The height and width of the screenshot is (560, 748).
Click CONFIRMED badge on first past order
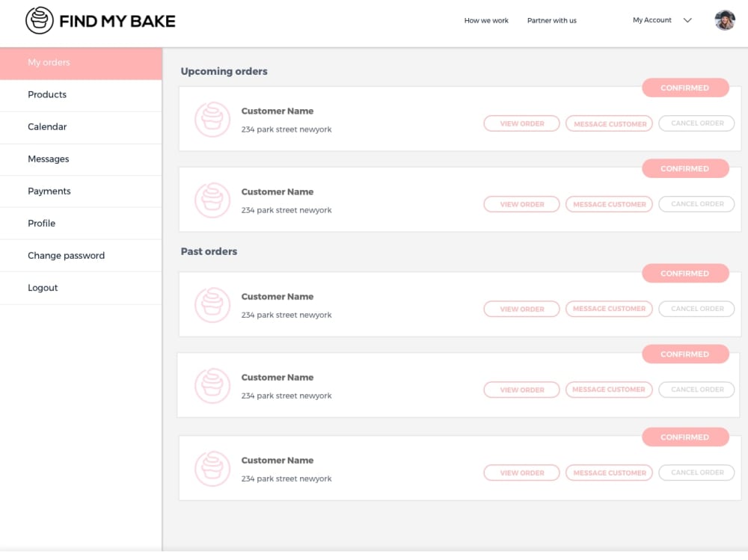[685, 274]
